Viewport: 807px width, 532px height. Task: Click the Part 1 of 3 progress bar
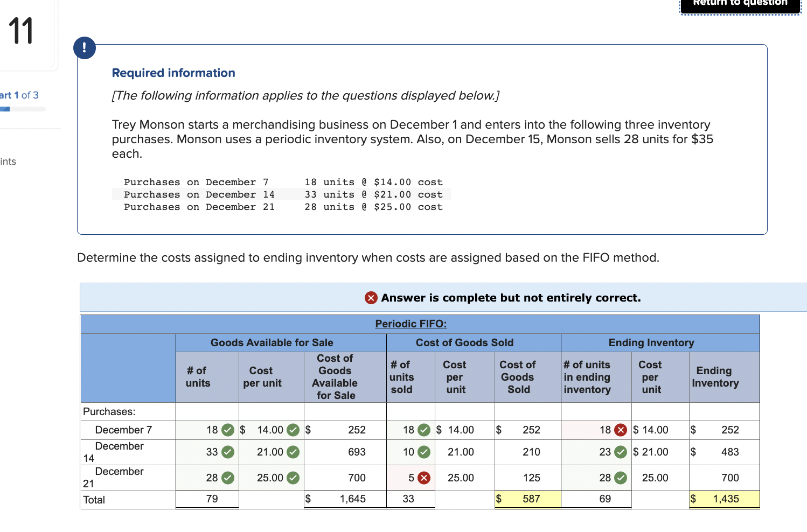click(23, 109)
